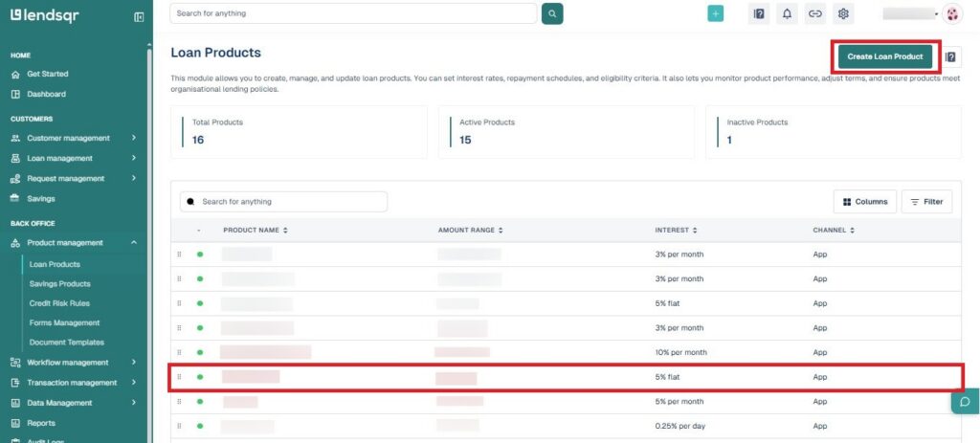
Task: Click the Inactive Products card
Action: point(834,132)
